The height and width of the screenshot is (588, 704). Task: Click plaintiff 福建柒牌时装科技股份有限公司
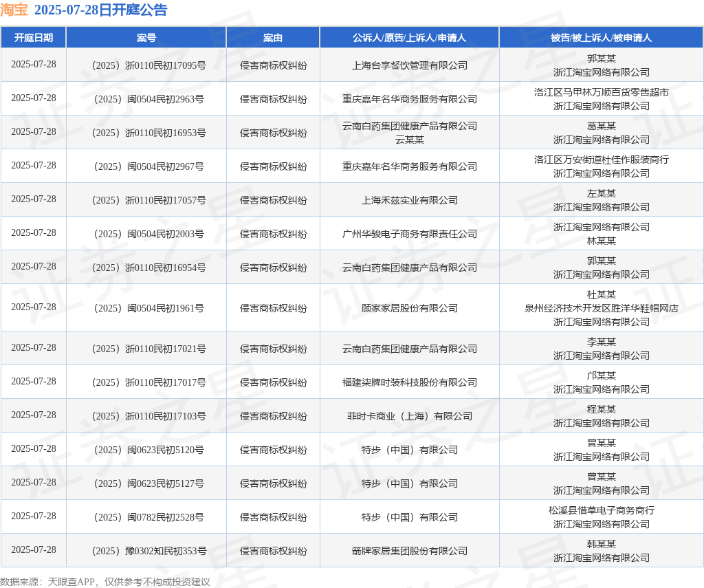[410, 382]
